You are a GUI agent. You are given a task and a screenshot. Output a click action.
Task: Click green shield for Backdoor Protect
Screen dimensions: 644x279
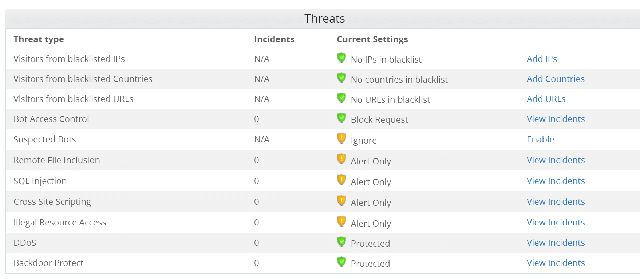pos(341,262)
